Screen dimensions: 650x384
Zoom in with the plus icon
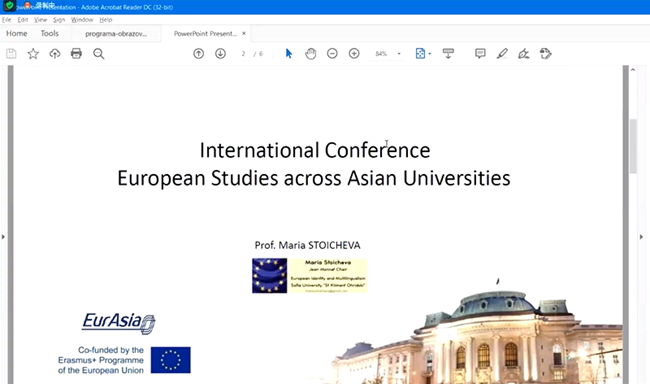[354, 53]
